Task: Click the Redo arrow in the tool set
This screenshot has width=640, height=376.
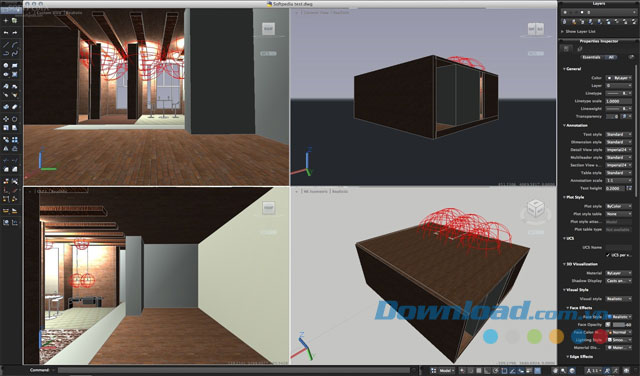Action: coord(15,33)
